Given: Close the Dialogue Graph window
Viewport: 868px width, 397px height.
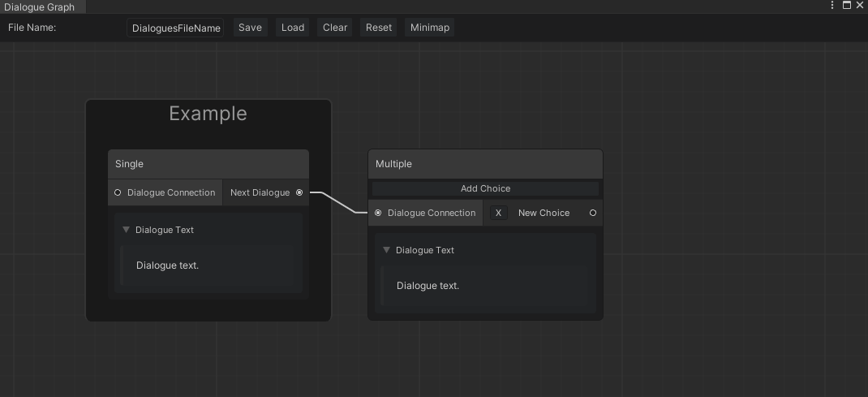Looking at the screenshot, I should [860, 6].
